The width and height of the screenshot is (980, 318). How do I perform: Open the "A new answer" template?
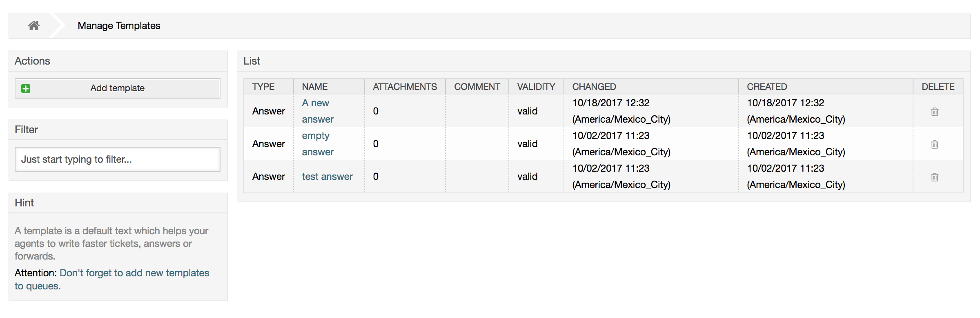[x=317, y=111]
